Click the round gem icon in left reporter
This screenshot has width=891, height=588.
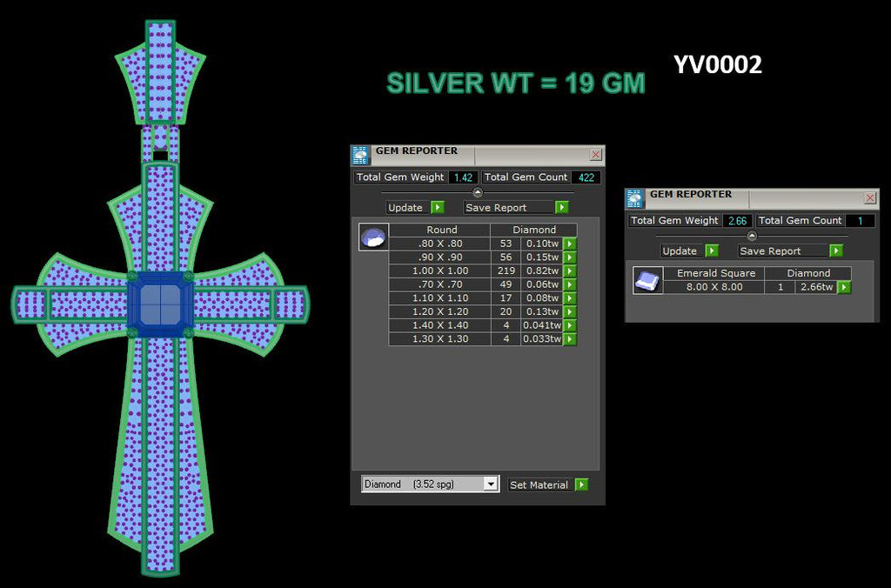click(x=374, y=237)
